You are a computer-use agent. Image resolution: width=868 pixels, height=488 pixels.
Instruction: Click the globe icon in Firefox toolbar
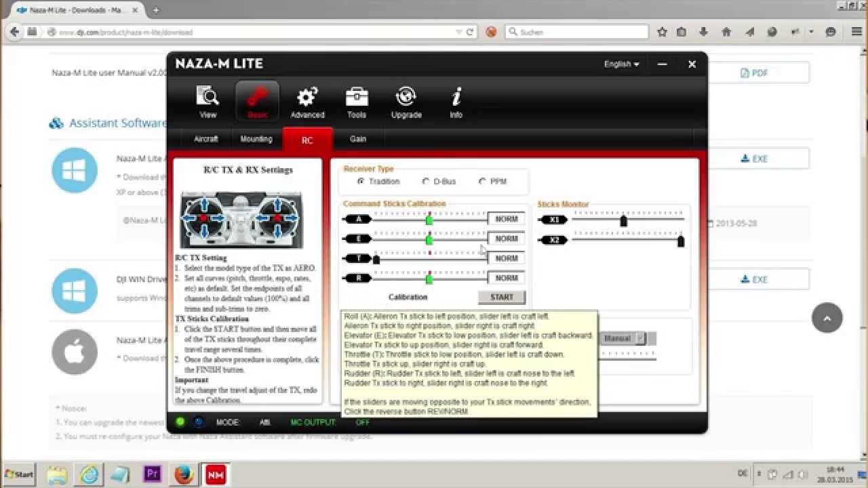(772, 32)
